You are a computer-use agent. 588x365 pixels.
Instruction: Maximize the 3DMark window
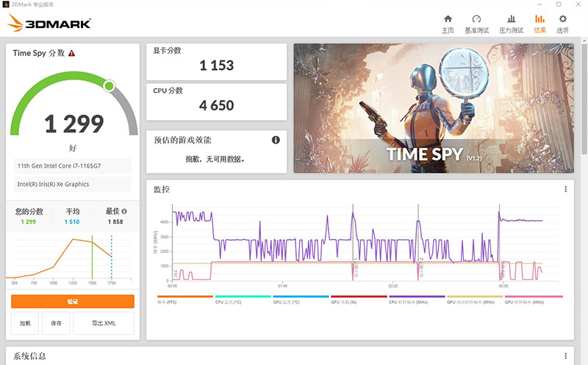pos(559,4)
